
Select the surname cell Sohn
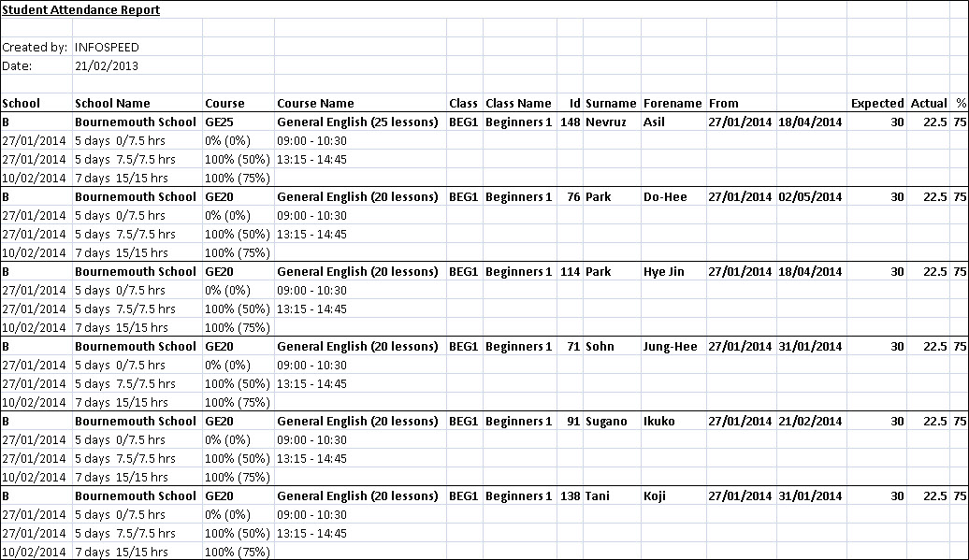pyautogui.click(x=600, y=346)
